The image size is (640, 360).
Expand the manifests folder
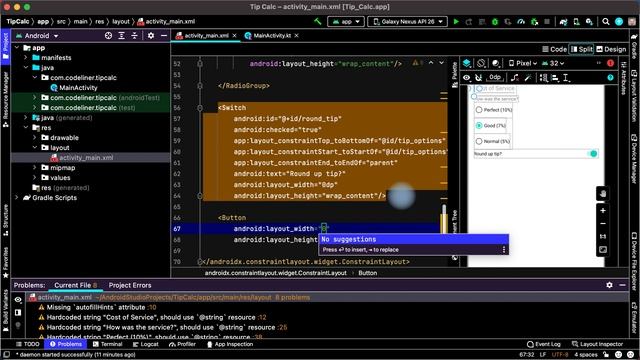26,58
